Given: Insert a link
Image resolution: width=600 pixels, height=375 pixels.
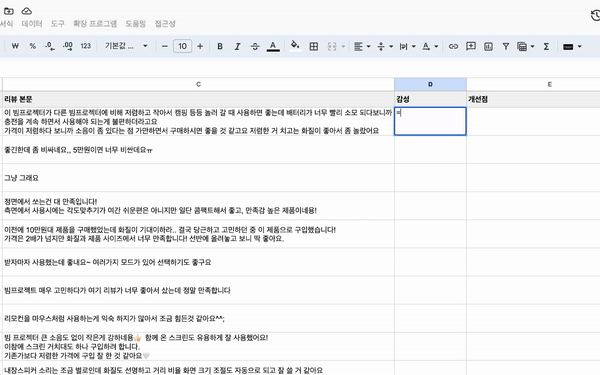Looking at the screenshot, I should (453, 46).
